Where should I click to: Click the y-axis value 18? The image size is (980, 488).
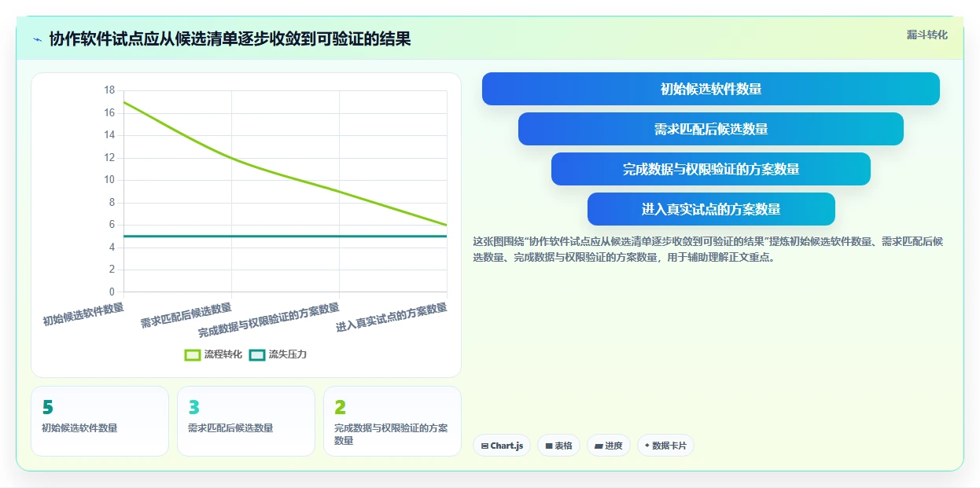pyautogui.click(x=109, y=90)
